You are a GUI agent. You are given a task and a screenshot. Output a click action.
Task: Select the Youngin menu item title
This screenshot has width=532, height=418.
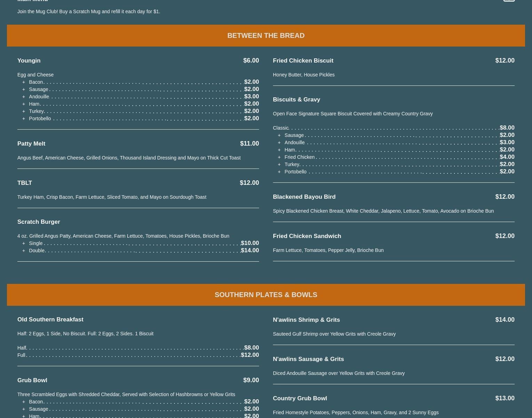tap(29, 60)
